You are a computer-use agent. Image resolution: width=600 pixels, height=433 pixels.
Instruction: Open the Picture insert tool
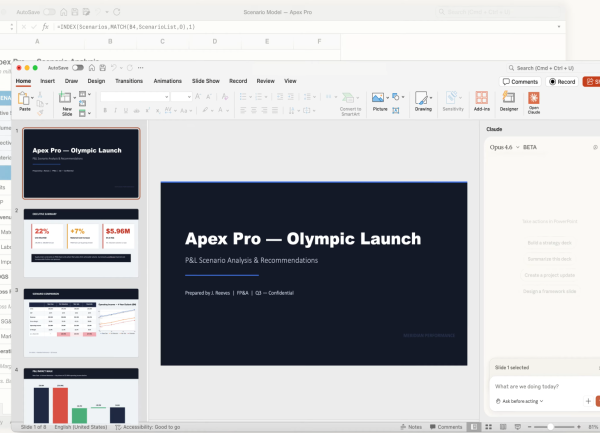(379, 99)
